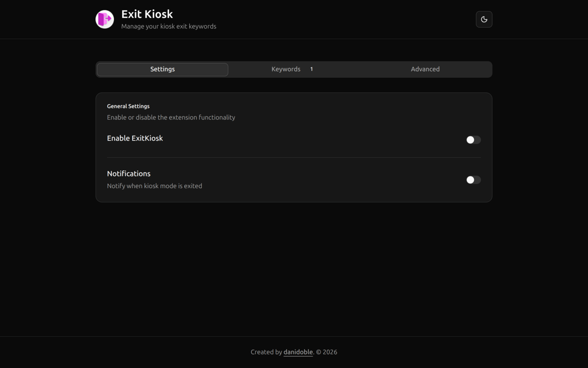Click the footer's top border line

coord(294,336)
